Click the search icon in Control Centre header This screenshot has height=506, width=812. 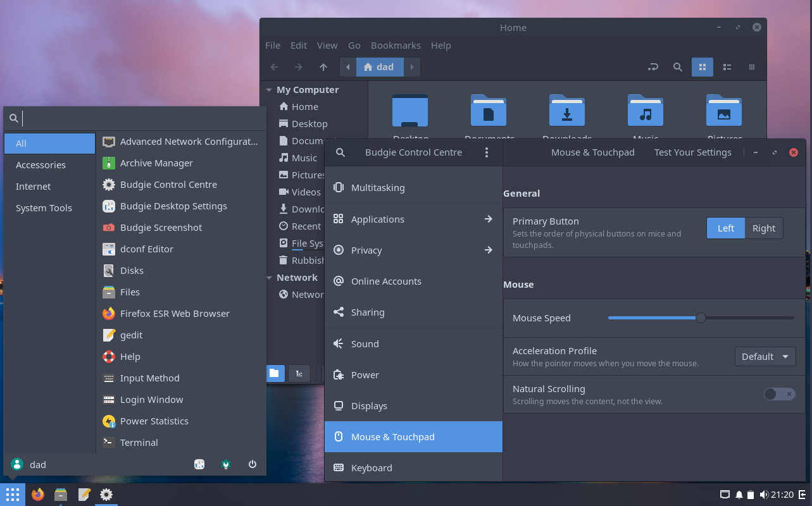pyautogui.click(x=340, y=152)
